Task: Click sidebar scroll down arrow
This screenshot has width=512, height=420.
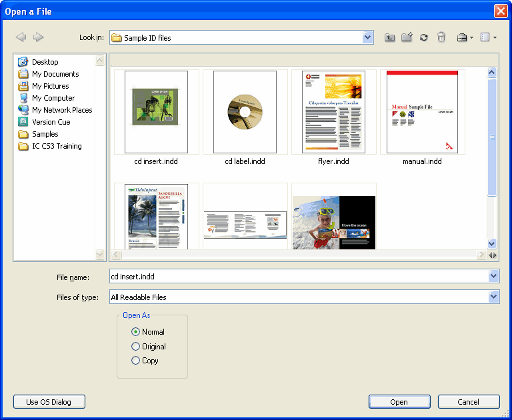Action: coord(100,254)
